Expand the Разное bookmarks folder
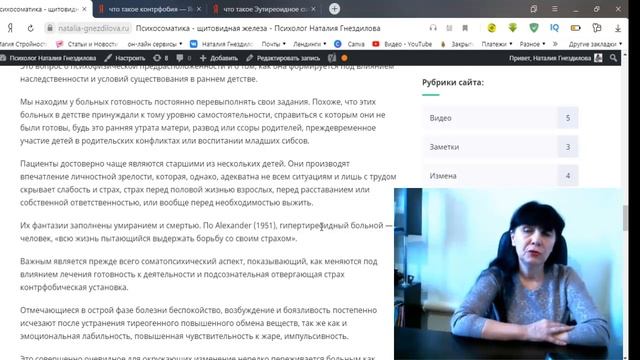640x360 pixels. (532, 44)
